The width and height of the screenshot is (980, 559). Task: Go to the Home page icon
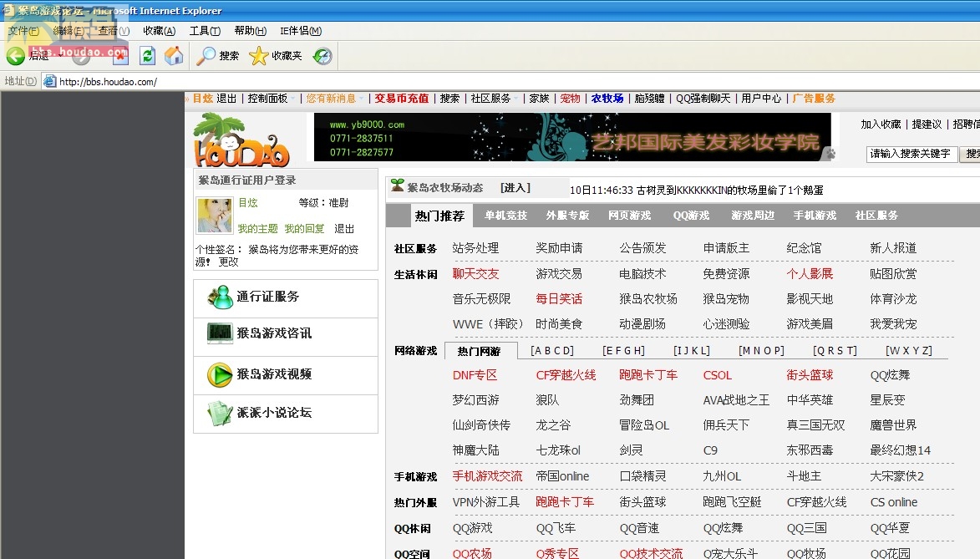(174, 56)
